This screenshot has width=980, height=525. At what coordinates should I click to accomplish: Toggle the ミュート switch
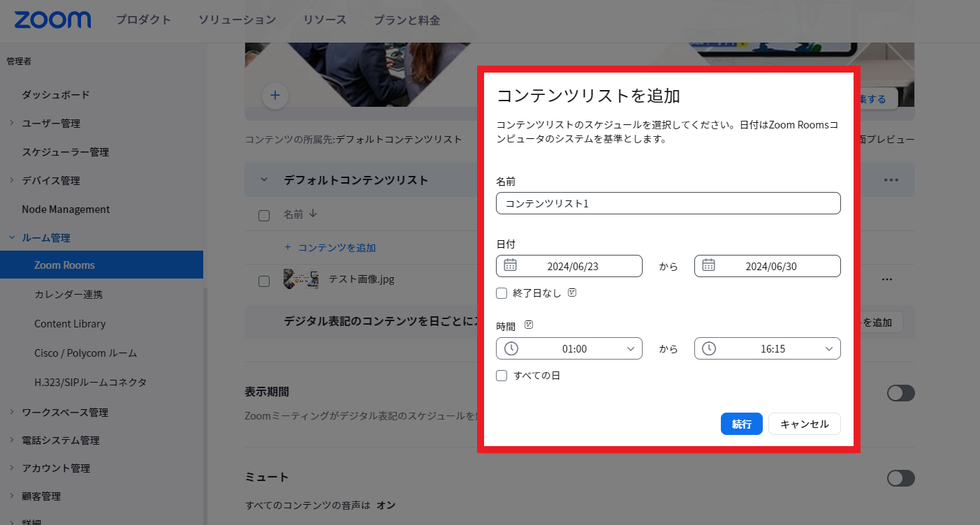pyautogui.click(x=900, y=478)
